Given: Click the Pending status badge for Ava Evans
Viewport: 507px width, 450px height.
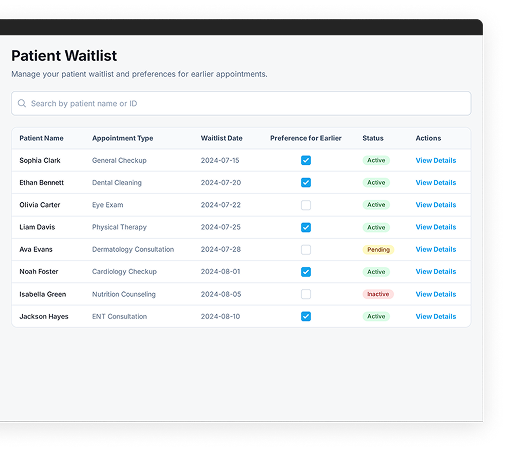Looking at the screenshot, I should pyautogui.click(x=378, y=250).
